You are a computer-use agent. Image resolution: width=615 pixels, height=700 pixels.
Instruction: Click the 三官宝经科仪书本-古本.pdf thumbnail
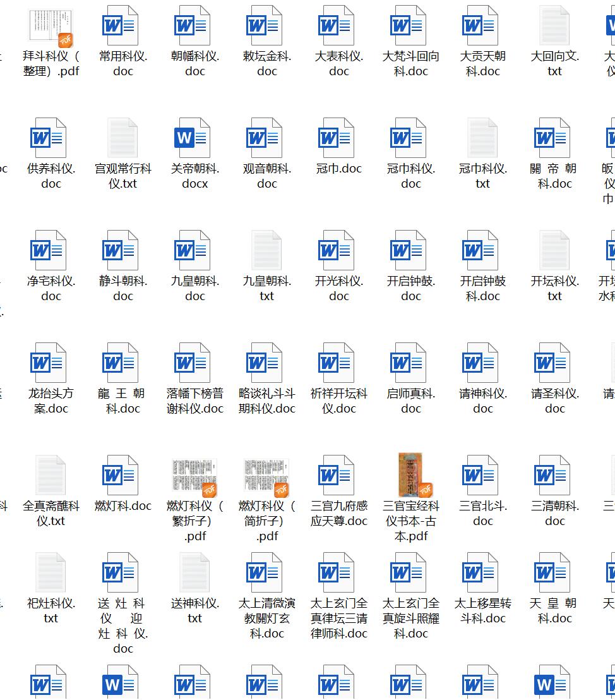pos(415,475)
